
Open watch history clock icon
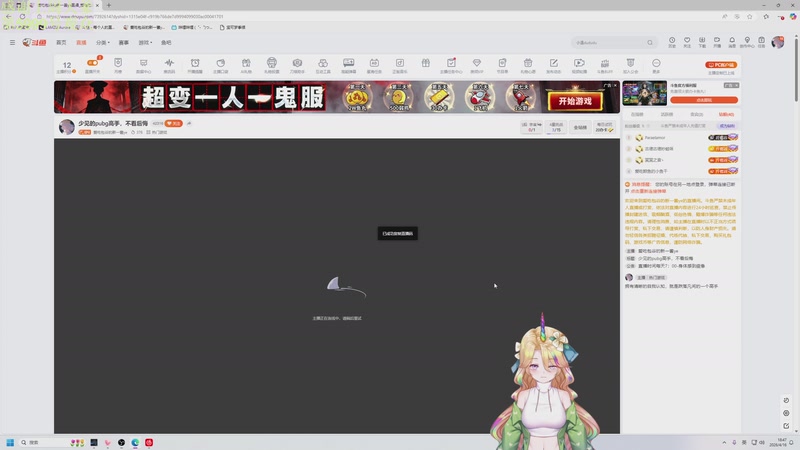672,42
